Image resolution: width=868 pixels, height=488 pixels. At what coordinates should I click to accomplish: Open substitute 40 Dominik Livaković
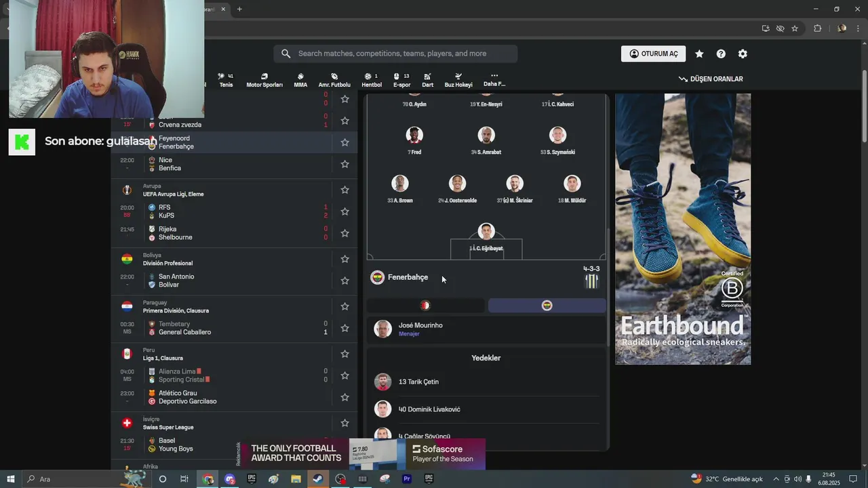pos(486,409)
